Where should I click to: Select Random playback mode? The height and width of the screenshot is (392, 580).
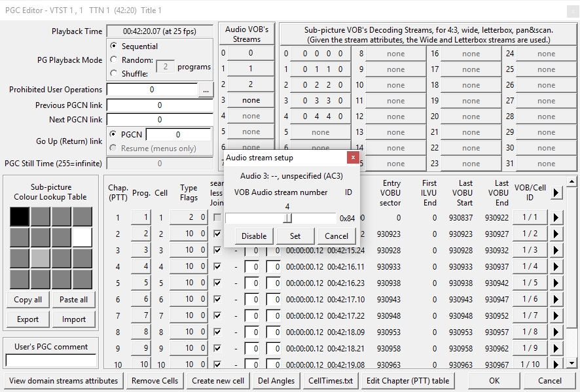[113, 60]
